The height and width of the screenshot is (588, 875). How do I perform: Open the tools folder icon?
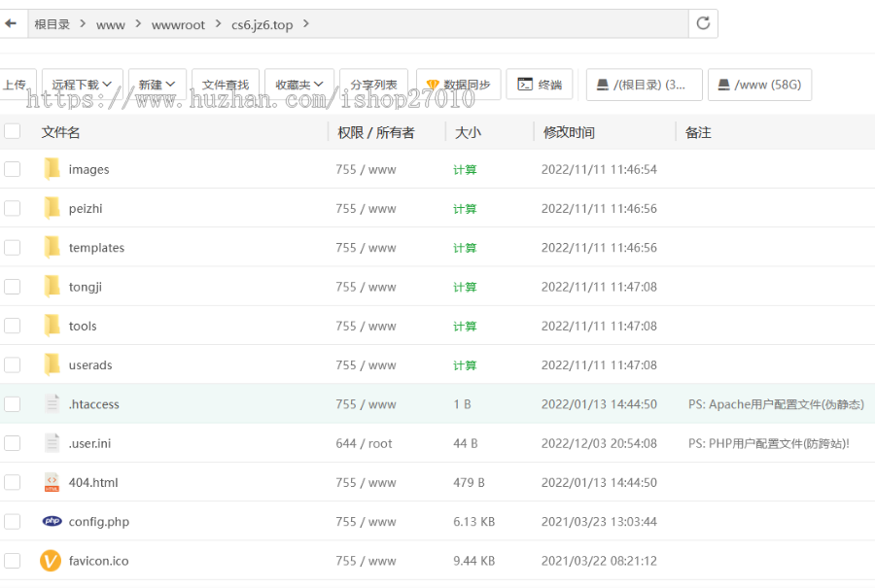coord(52,326)
